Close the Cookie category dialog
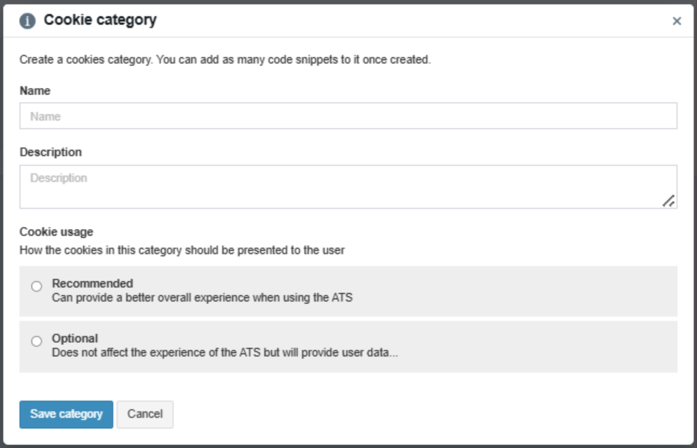 click(677, 21)
